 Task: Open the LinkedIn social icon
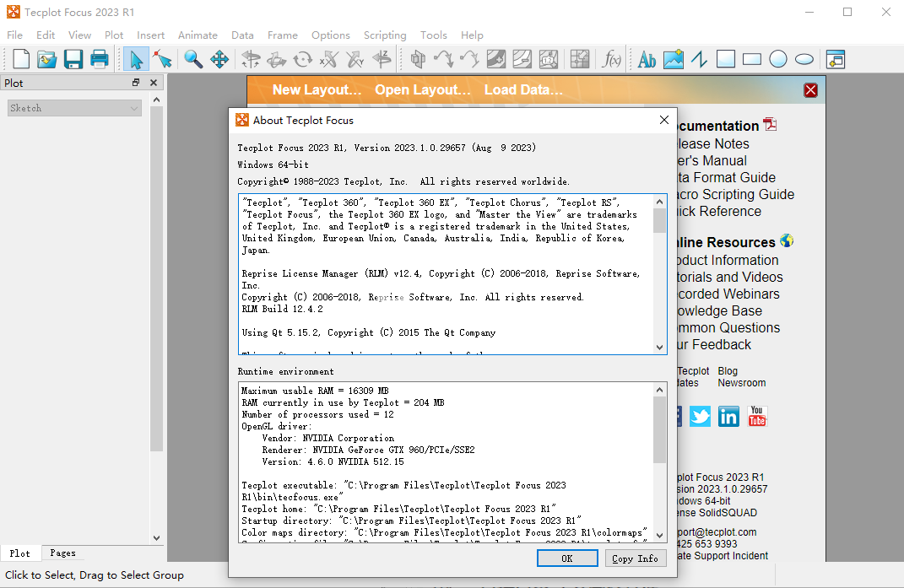(x=728, y=416)
